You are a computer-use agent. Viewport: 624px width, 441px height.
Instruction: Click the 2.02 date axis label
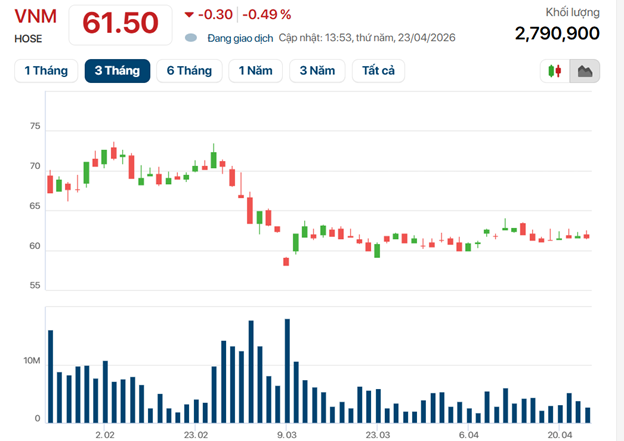coord(105,435)
